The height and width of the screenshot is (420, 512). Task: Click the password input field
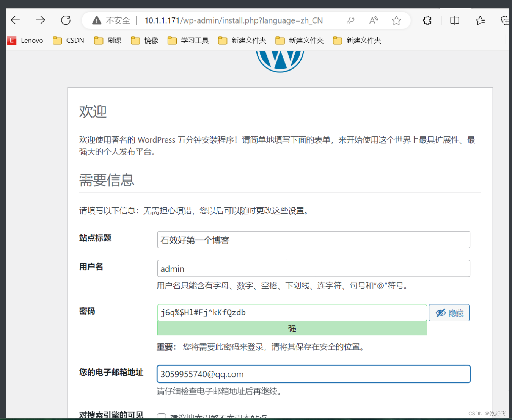point(292,313)
